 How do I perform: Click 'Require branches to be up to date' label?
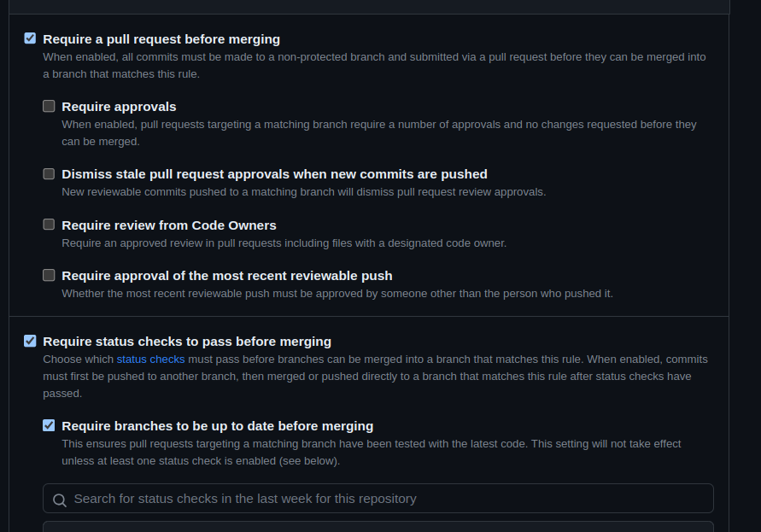click(x=217, y=426)
